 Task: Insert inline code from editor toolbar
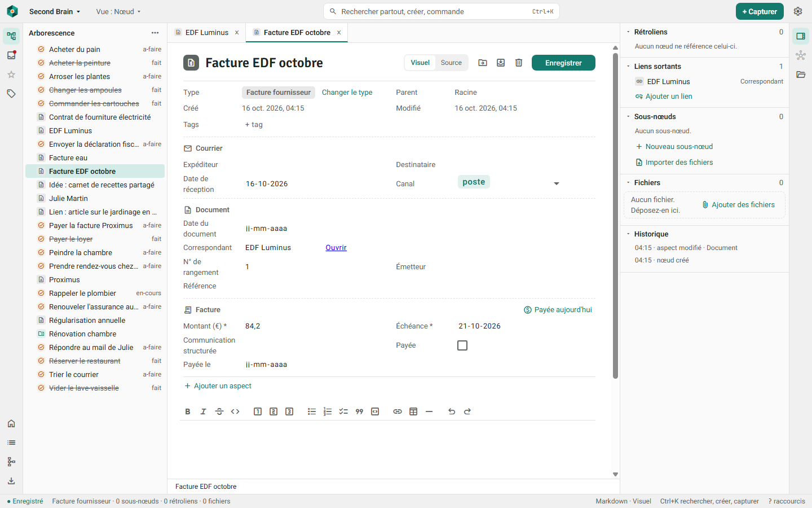point(235,411)
